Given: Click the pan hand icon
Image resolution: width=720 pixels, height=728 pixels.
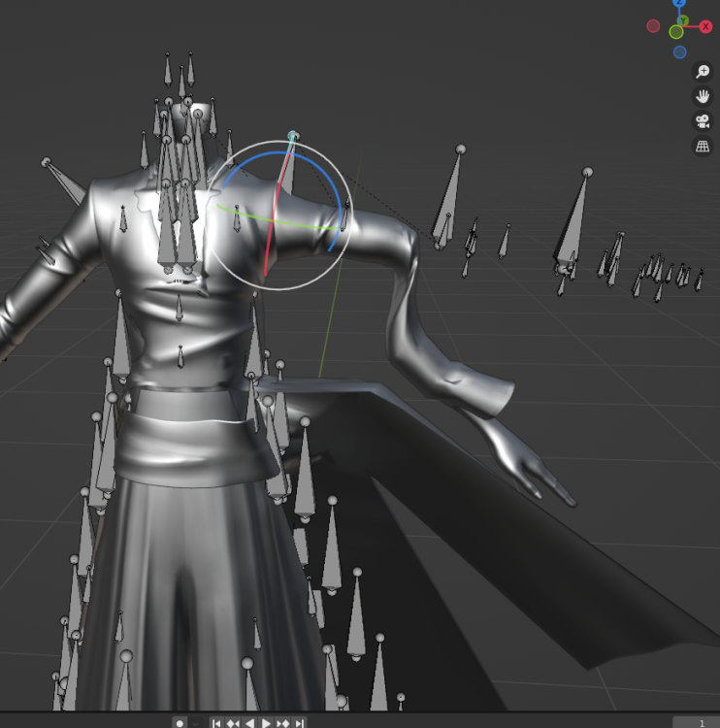Looking at the screenshot, I should (x=702, y=96).
